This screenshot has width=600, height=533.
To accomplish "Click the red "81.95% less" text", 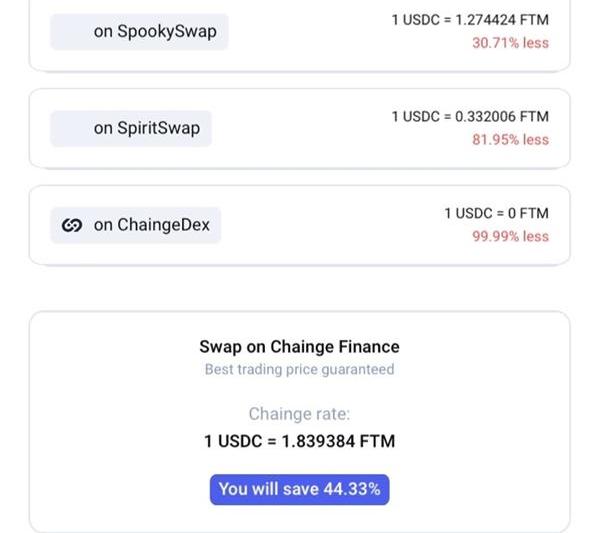I will (510, 140).
